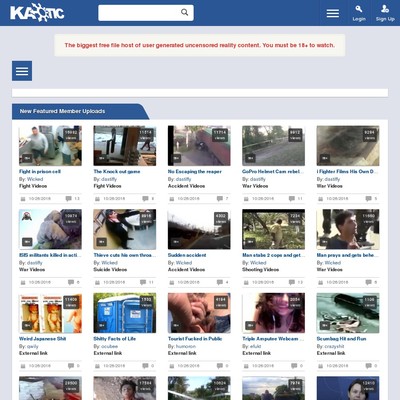Click the 18+ site notice banner text
Image resolution: width=400 pixels, height=400 pixels.
coord(200,45)
